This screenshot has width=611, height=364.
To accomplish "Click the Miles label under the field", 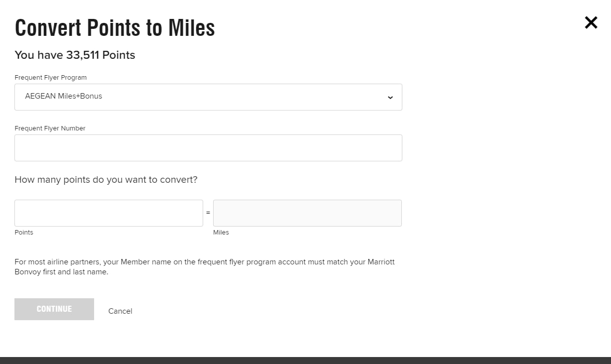I will click(221, 233).
